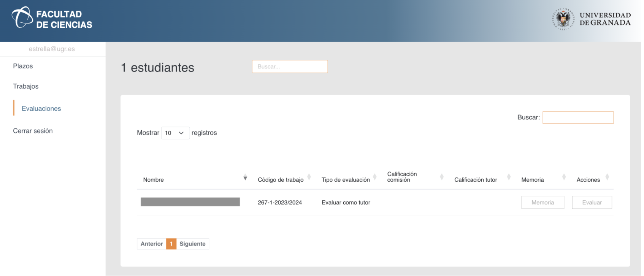Open the Mostrar registros count dropdown

(x=175, y=133)
